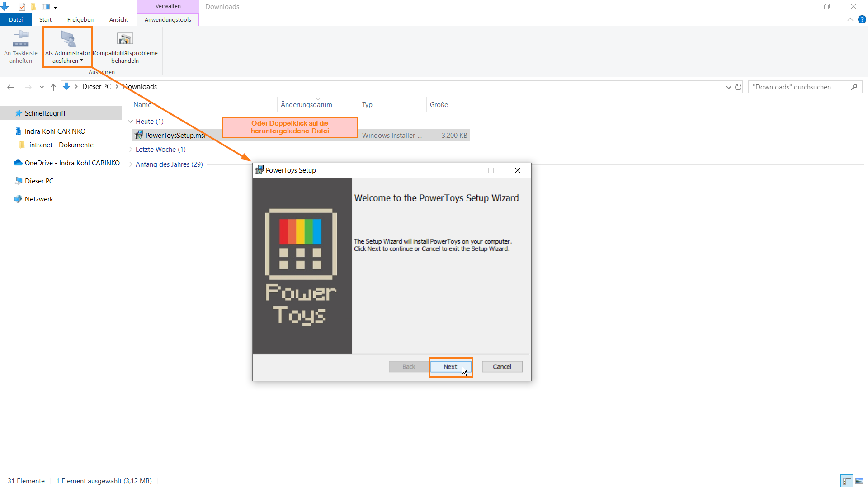Select the Anwendungstools ribbon tab
The image size is (868, 487).
[x=168, y=19]
